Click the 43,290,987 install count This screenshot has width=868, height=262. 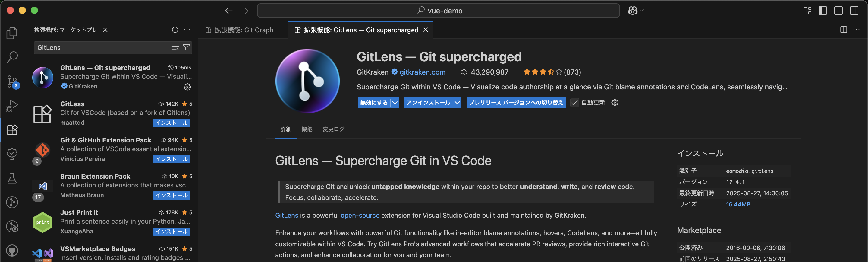(x=489, y=72)
